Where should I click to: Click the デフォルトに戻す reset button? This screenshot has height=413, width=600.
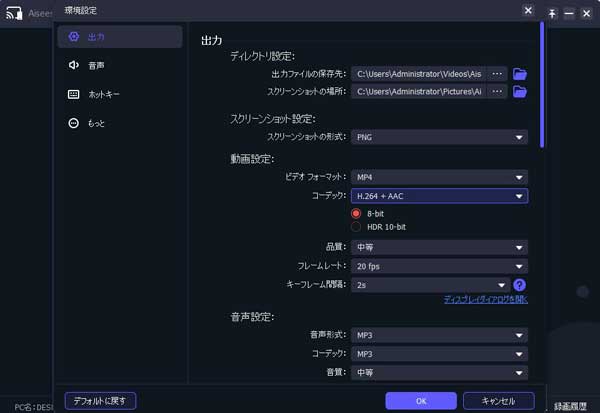pyautogui.click(x=100, y=400)
